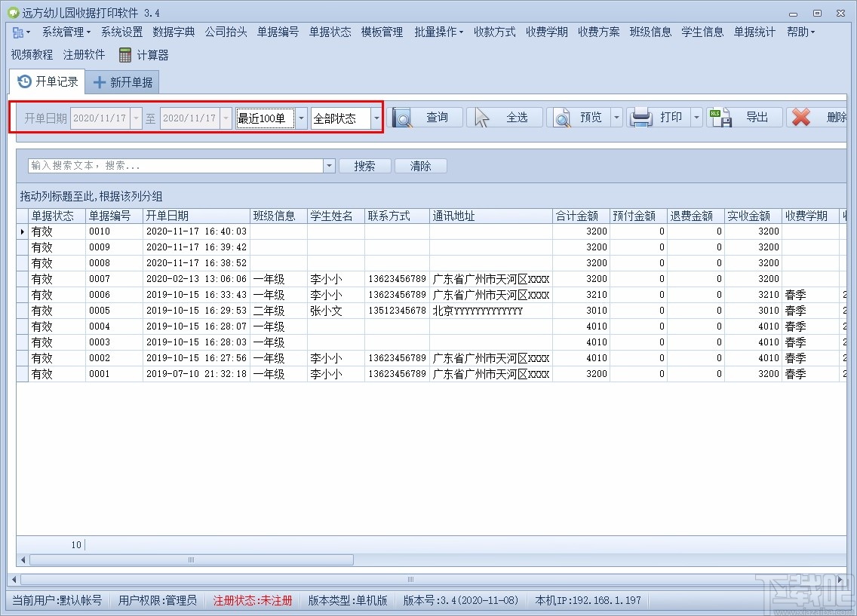The height and width of the screenshot is (616, 857).
Task: Click the grid's inner horizontal scrollbar thumb
Action: tap(192, 559)
